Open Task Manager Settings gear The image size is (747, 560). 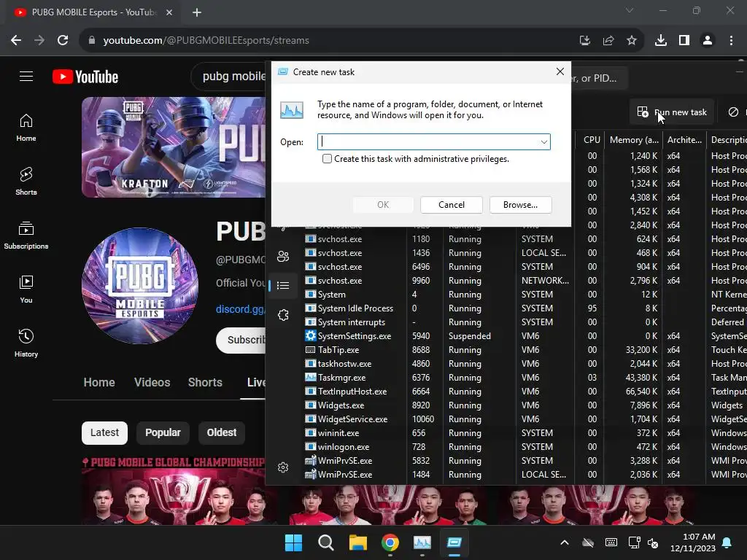[283, 467]
